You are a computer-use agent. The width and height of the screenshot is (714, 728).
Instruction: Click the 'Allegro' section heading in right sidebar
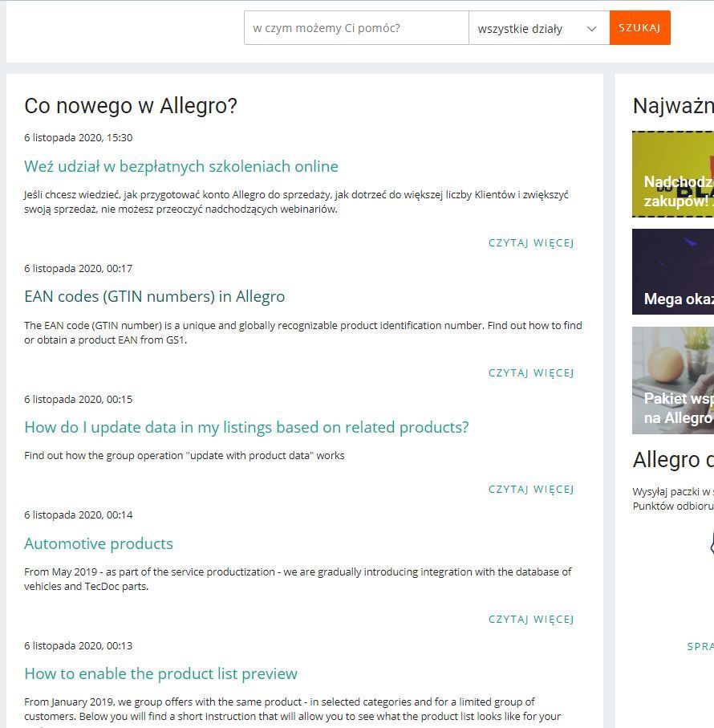[672, 460]
